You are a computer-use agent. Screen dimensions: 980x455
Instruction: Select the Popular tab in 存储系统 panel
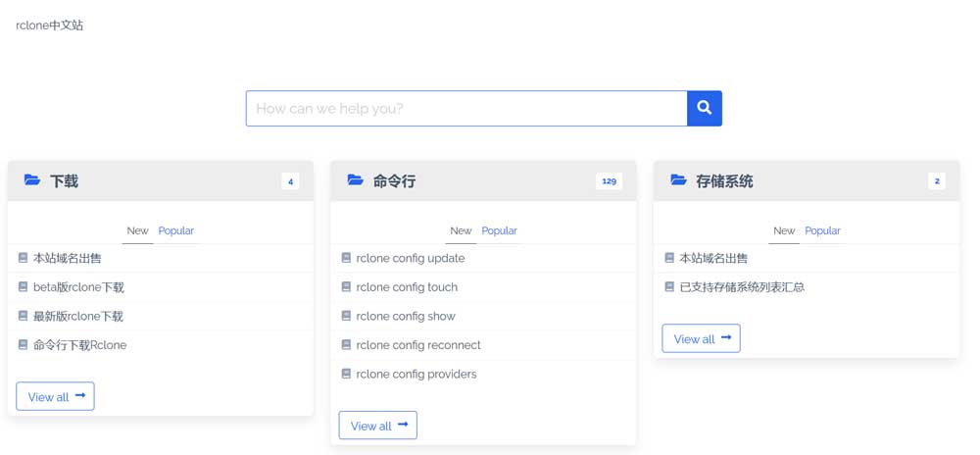(x=822, y=230)
